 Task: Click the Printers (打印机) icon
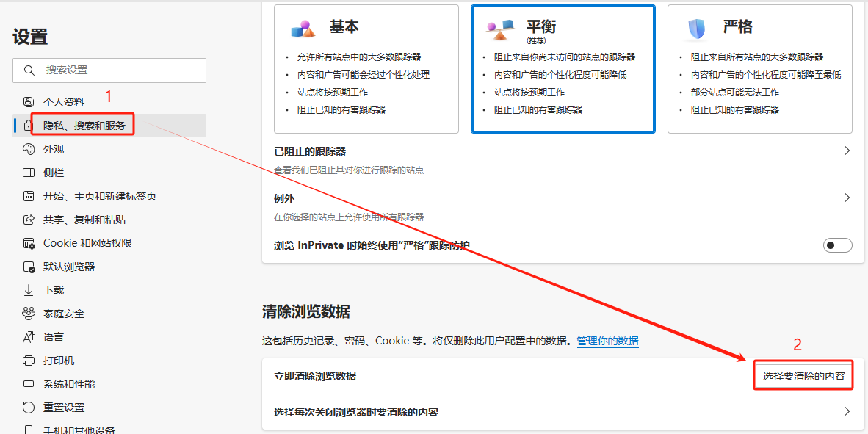28,361
